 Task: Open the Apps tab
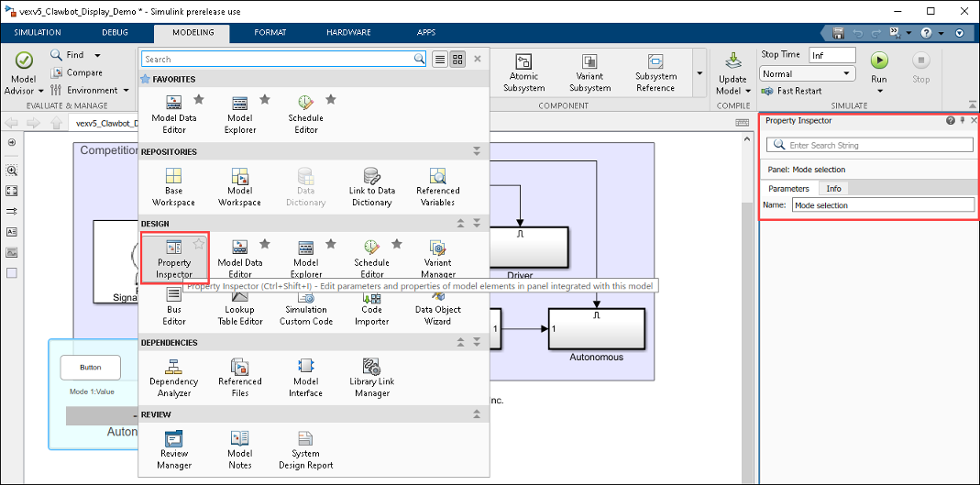426,32
